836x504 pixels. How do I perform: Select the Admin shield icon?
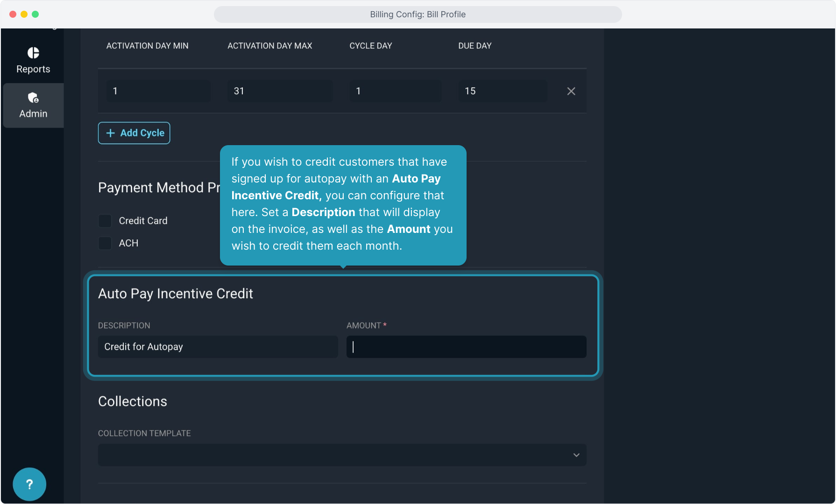click(x=33, y=98)
